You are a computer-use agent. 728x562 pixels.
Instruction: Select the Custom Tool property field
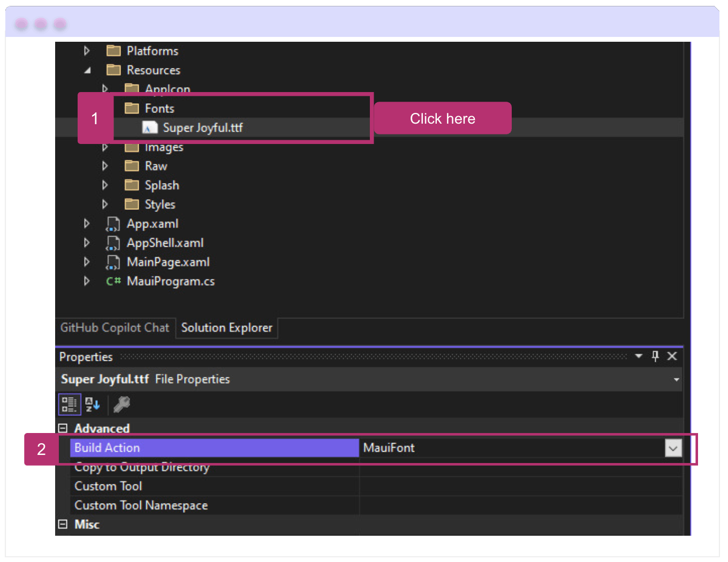[161, 486]
